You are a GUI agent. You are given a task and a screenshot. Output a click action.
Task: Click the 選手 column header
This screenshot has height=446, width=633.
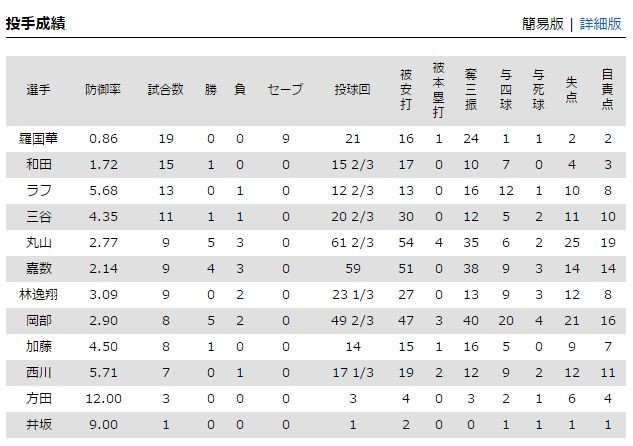38,89
